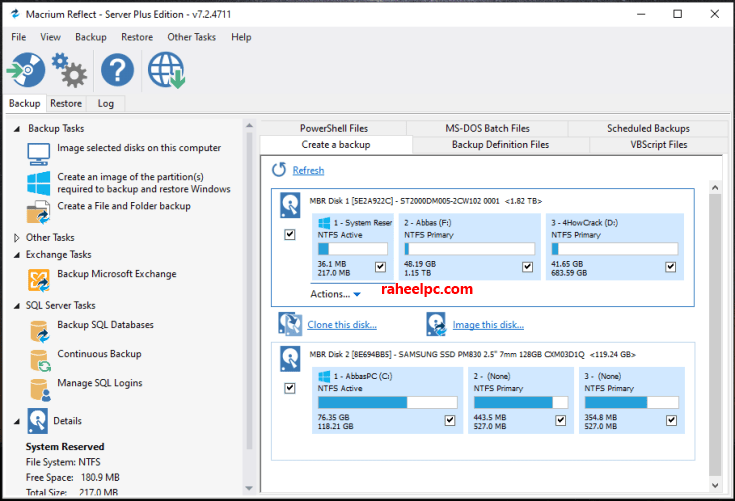Click the Macrium Reflect title bar app icon
The image size is (735, 501).
[x=15, y=14]
